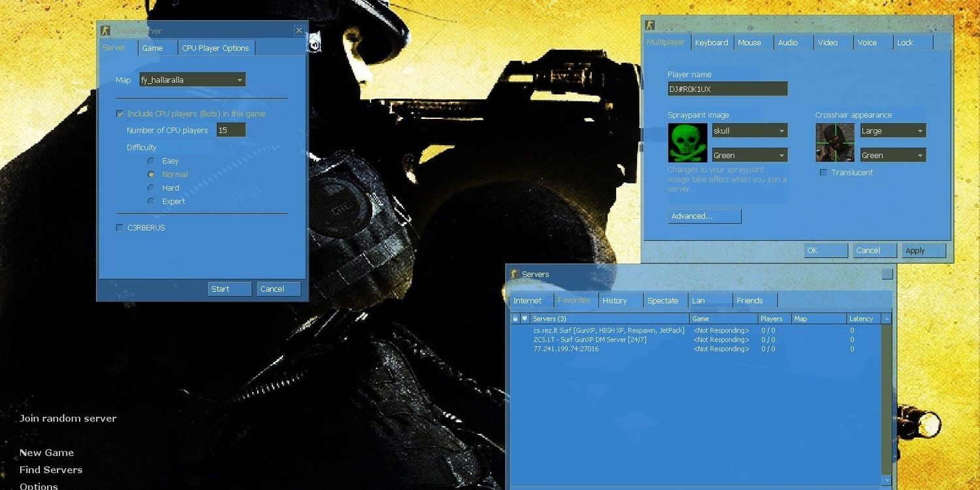Enable the Translucent crosshair checkbox

point(823,172)
